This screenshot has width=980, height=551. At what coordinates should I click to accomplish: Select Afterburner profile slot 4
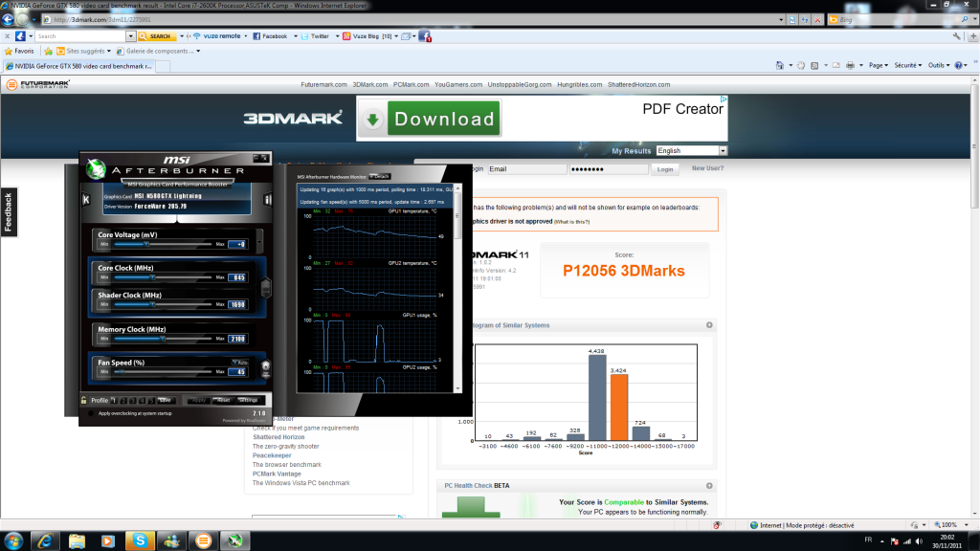pyautogui.click(x=142, y=401)
